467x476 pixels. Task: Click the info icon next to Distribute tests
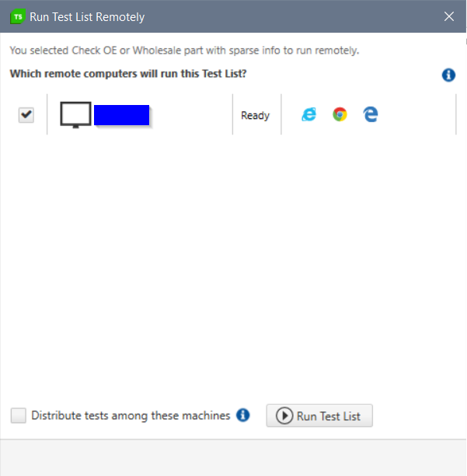tap(243, 415)
